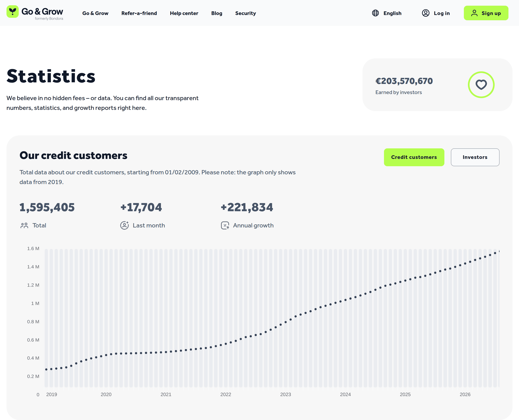Select the Credit customers tab
Screen dimensions: 519x420
[414, 157]
